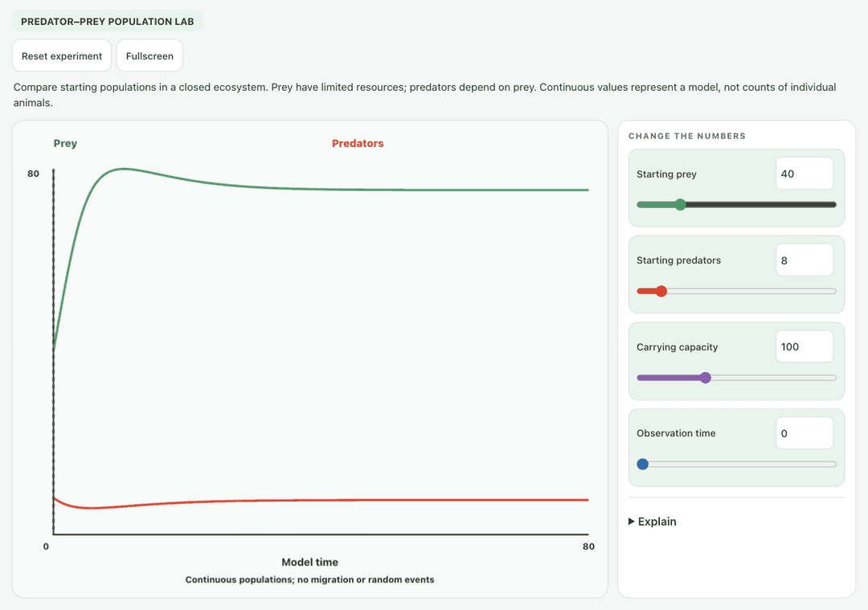Image resolution: width=868 pixels, height=610 pixels.
Task: Expand the Explain section
Action: (x=653, y=522)
